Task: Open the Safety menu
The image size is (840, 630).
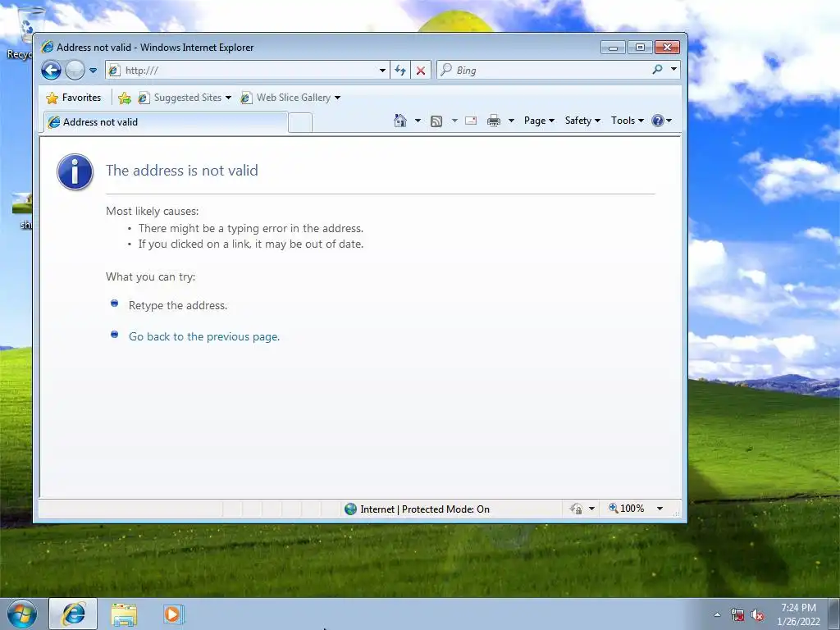Action: point(582,121)
